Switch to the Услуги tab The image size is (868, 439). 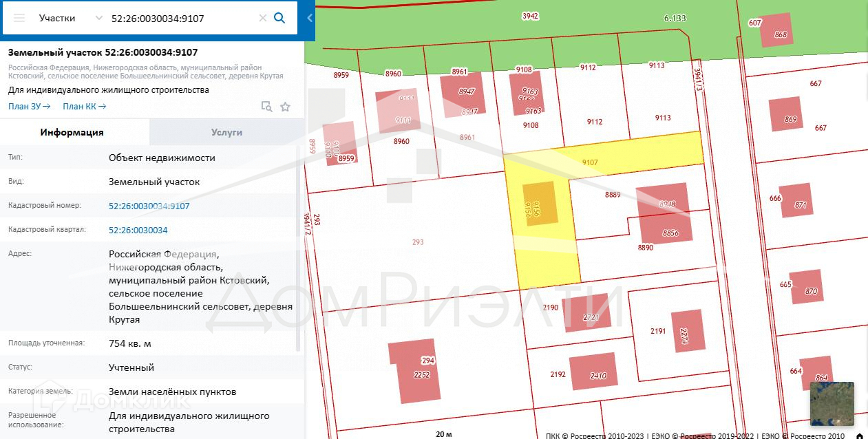coord(226,132)
